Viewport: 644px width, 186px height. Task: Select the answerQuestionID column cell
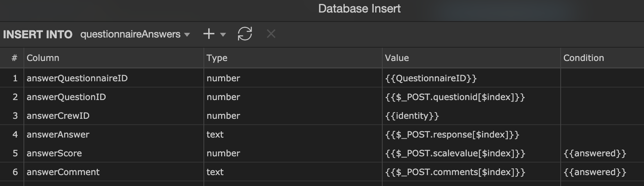point(114,97)
